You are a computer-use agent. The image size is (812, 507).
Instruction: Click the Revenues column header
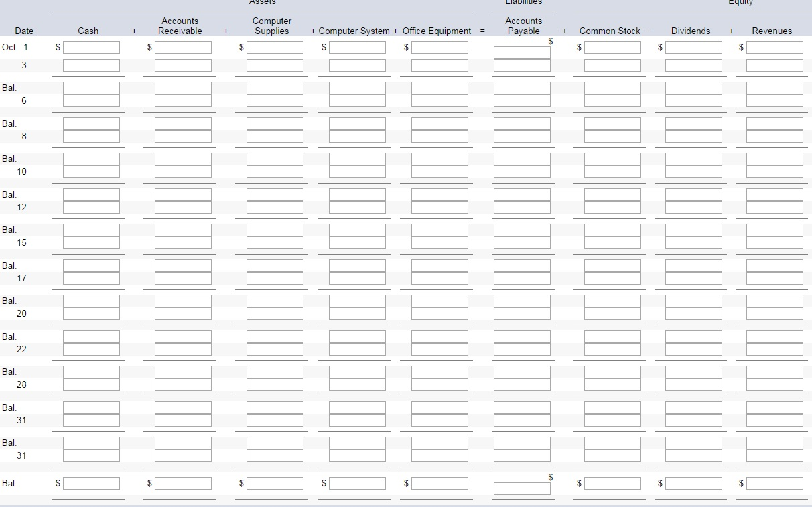[x=772, y=31]
